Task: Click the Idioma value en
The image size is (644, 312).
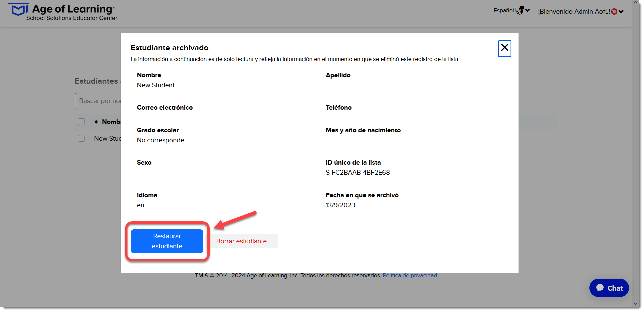Action: coord(140,205)
